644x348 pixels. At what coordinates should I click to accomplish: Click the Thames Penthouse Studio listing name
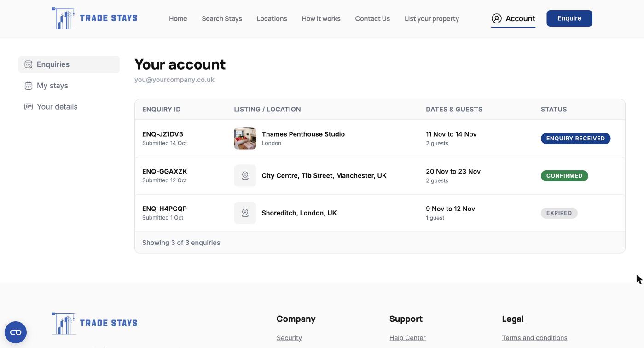(303, 134)
